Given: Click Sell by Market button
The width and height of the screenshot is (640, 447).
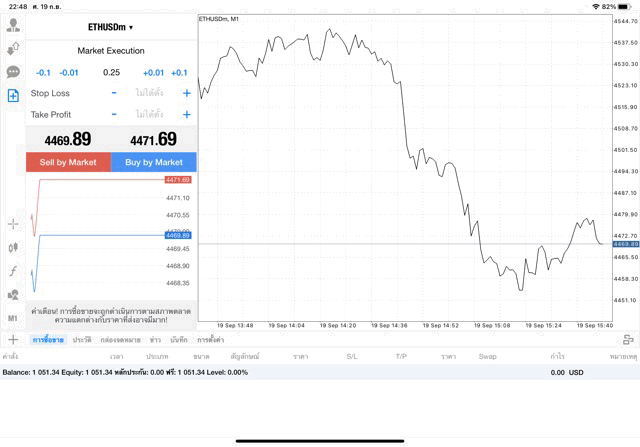Looking at the screenshot, I should tap(68, 162).
